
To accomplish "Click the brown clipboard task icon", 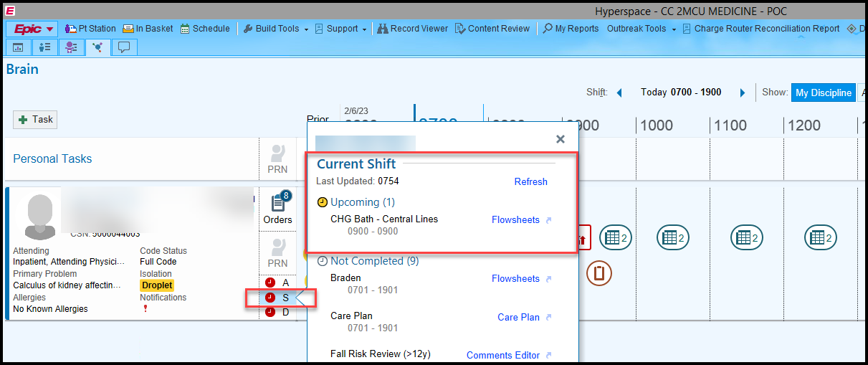I will [x=598, y=273].
